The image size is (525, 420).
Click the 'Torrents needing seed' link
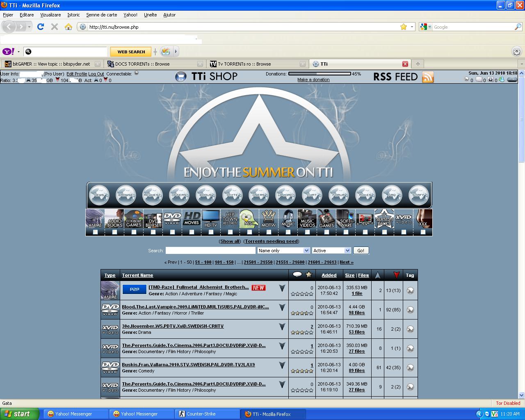click(272, 241)
